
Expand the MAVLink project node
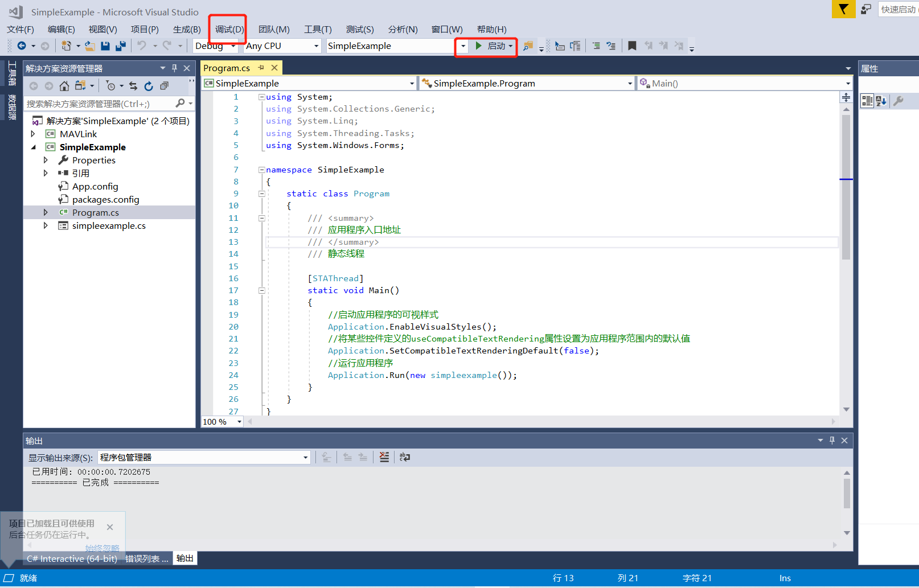pyautogui.click(x=33, y=134)
